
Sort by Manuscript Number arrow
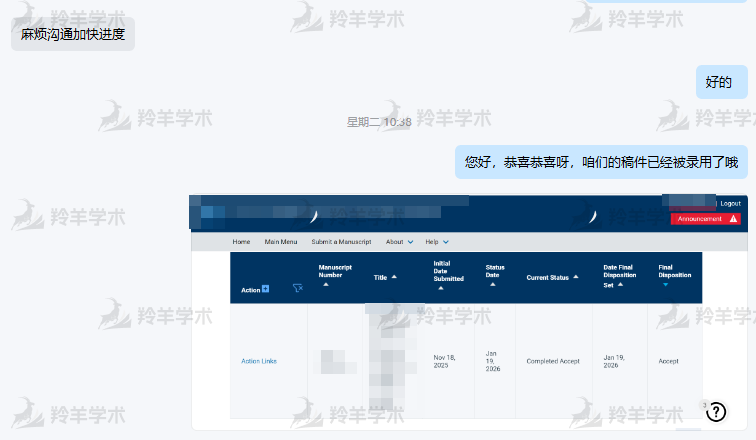(325, 284)
